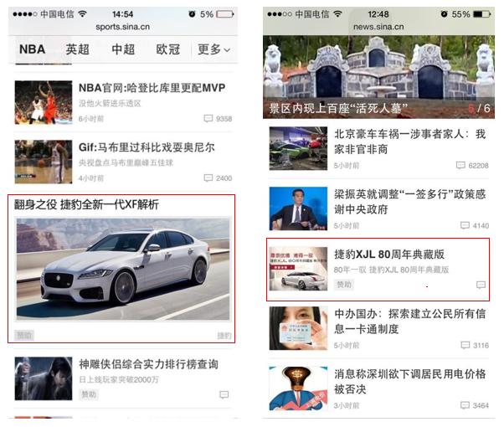Tap the large Jaguar XF car image
The height and width of the screenshot is (427, 504).
(x=123, y=270)
